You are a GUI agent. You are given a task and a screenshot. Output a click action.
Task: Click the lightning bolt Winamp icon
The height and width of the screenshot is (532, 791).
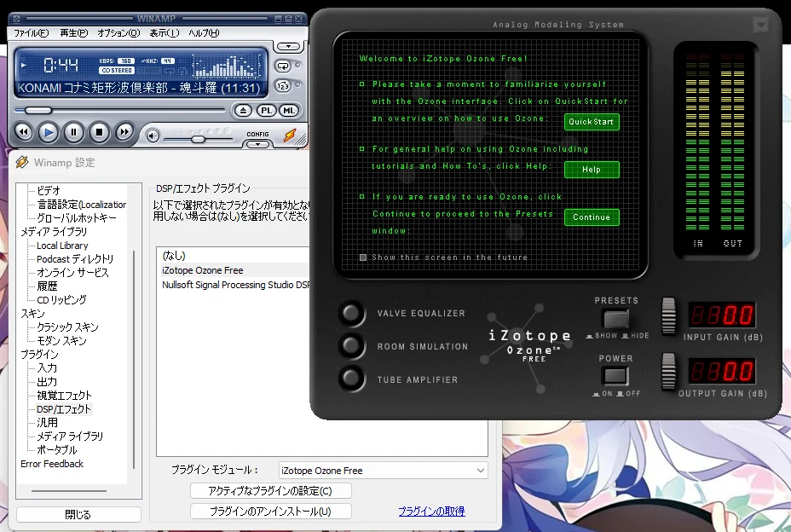(x=290, y=135)
